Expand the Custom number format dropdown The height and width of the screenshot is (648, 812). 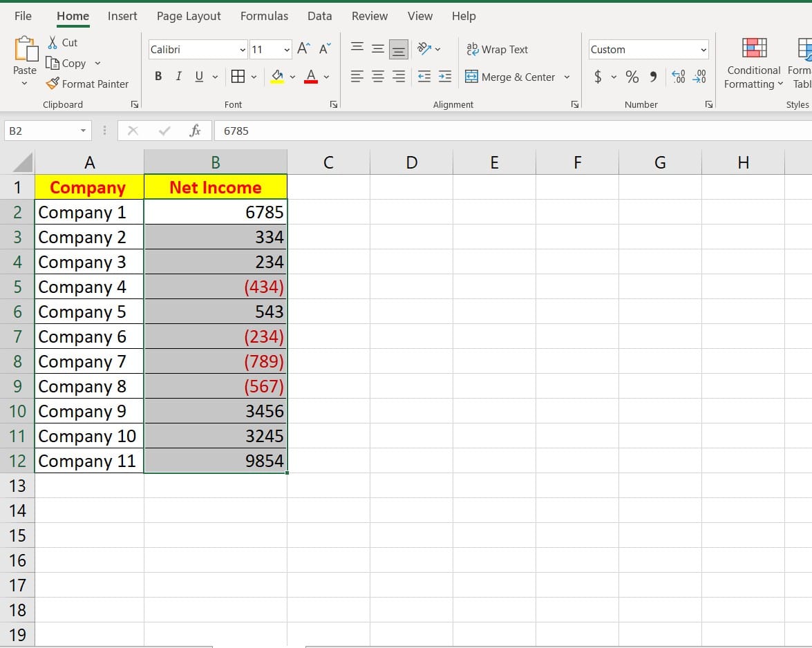(x=704, y=50)
